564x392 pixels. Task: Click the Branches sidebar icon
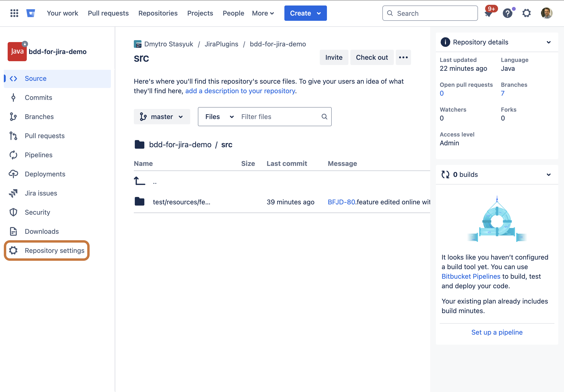click(13, 117)
